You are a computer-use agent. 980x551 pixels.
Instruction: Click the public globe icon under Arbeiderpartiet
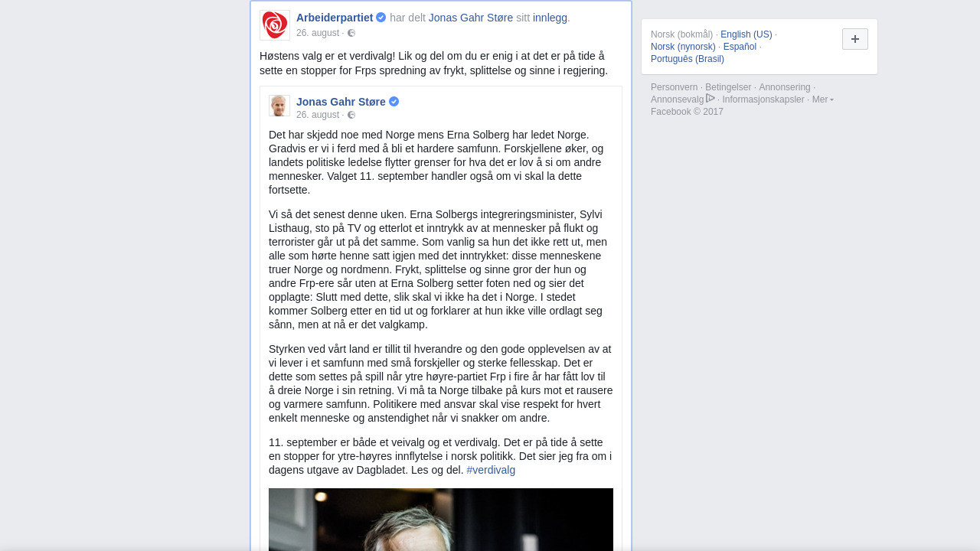351,33
